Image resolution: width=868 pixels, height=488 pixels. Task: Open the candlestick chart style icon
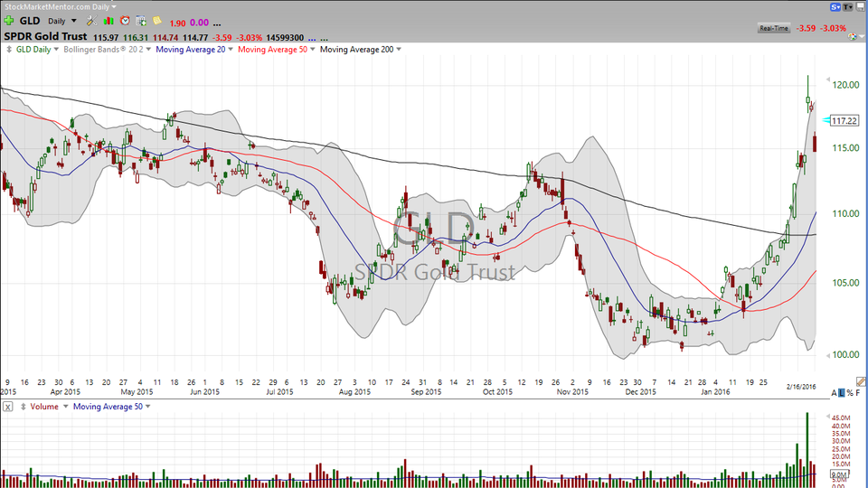coord(108,21)
